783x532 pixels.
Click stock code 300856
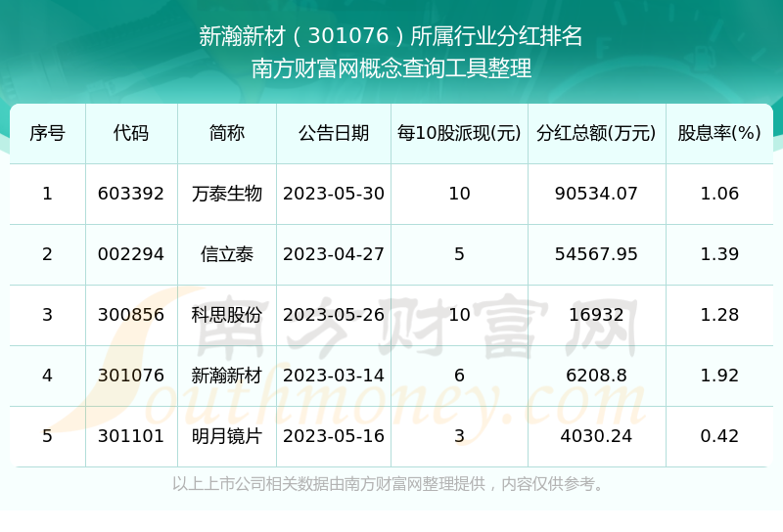click(x=131, y=315)
